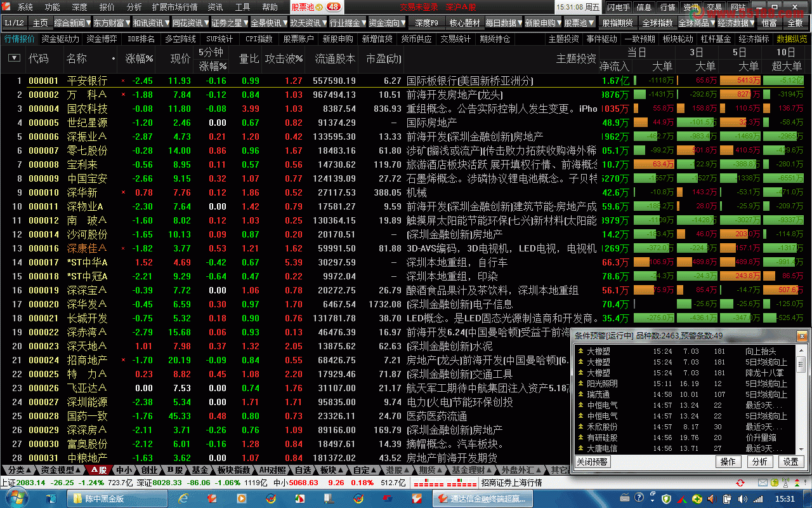The image size is (812, 508).
Task: Click the 关闭预警 button
Action: [x=592, y=462]
